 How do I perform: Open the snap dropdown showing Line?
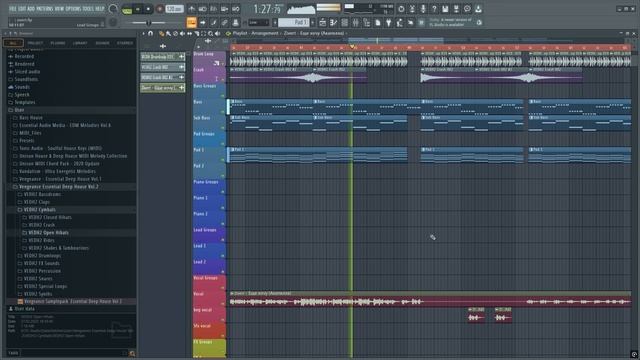pyautogui.click(x=259, y=22)
